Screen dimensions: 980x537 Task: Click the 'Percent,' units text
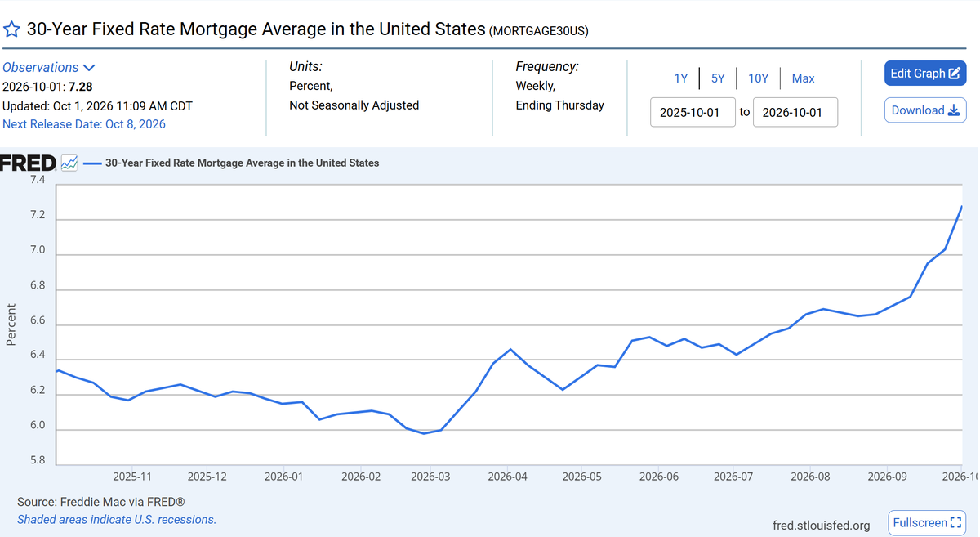[x=311, y=86]
